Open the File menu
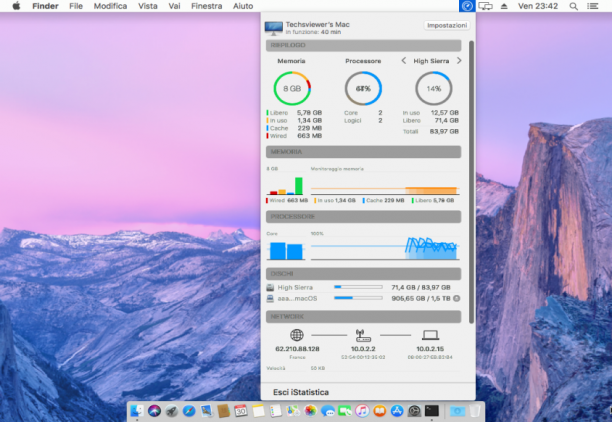This screenshot has height=422, width=612. click(x=76, y=6)
